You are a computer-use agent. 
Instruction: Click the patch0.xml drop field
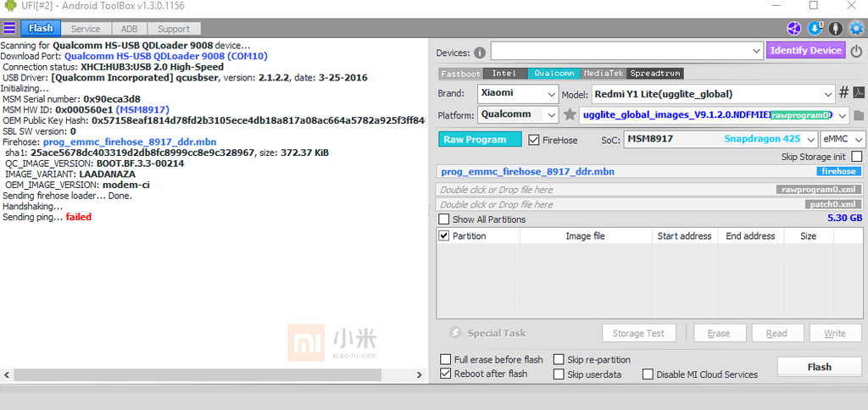(649, 205)
